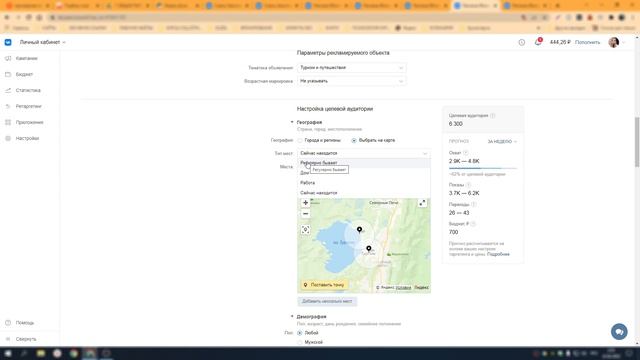Select Города и регионы radio
The width and height of the screenshot is (640, 360).
point(300,140)
